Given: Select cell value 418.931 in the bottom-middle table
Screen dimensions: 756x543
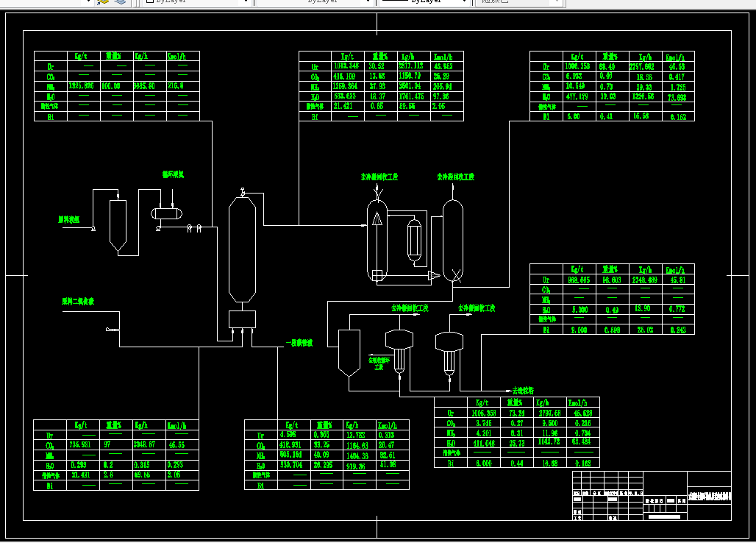Looking at the screenshot, I should point(290,445).
